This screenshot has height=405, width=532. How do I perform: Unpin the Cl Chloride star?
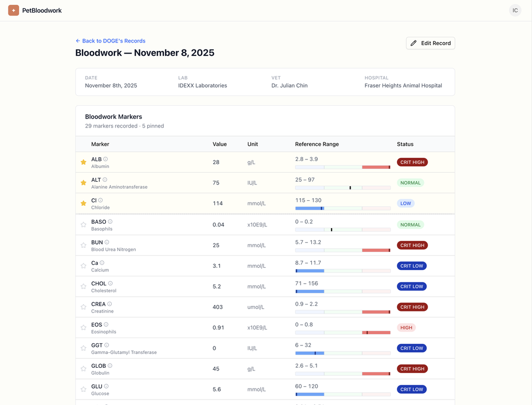[x=84, y=204]
